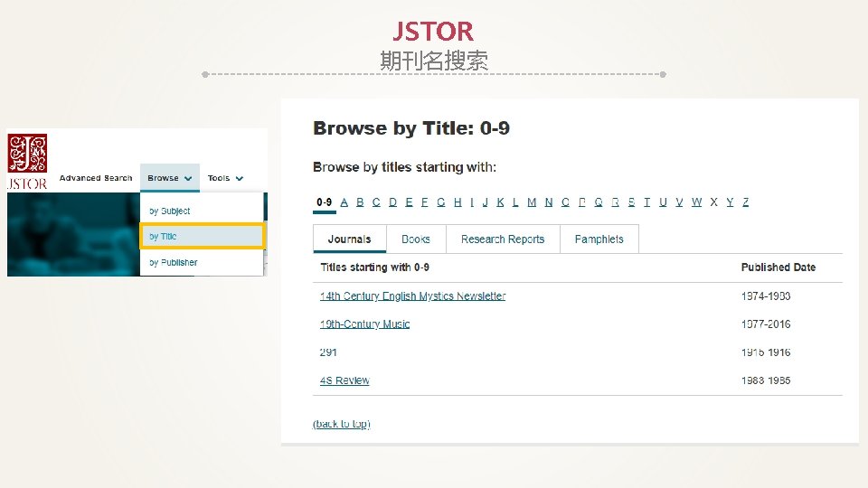Click the 1983-1985 date cell
This screenshot has width=868, height=488.
pos(766,380)
